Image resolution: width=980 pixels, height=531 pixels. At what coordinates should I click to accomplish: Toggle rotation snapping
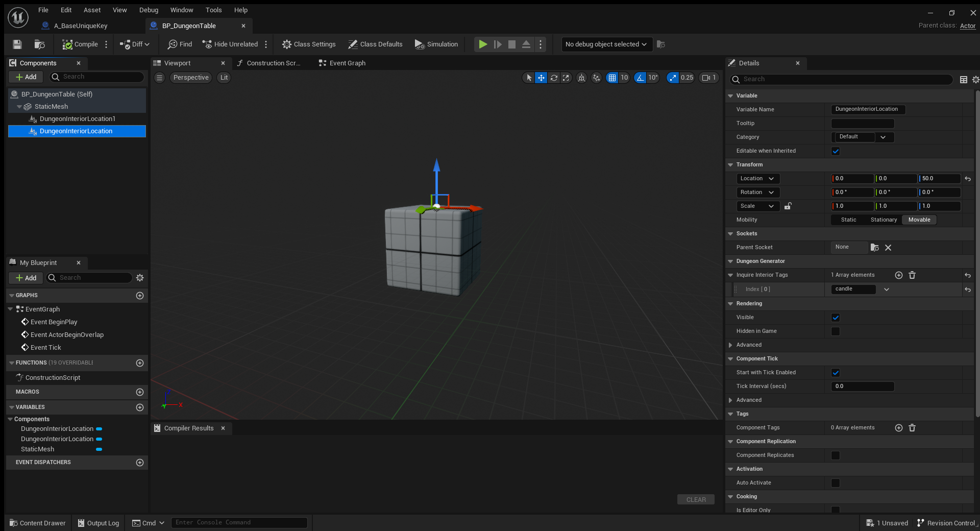point(640,78)
